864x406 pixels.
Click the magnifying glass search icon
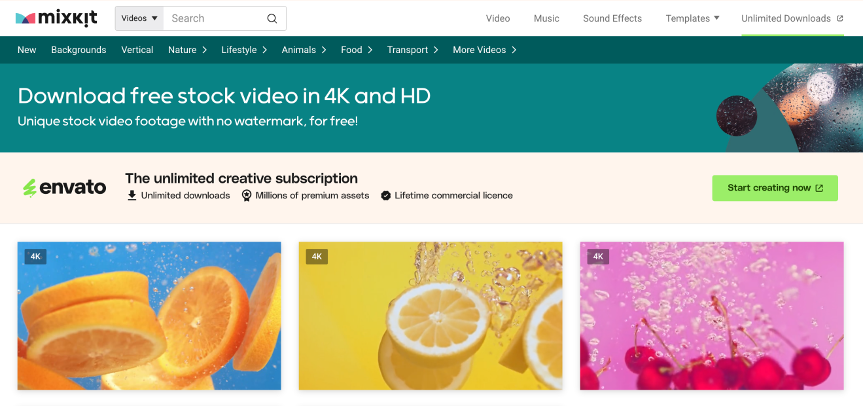(x=272, y=18)
